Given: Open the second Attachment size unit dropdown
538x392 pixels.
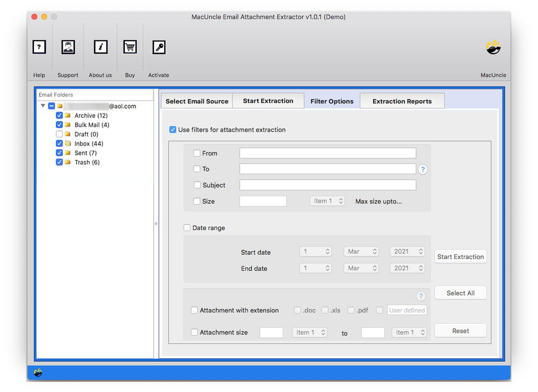Looking at the screenshot, I should (x=409, y=332).
